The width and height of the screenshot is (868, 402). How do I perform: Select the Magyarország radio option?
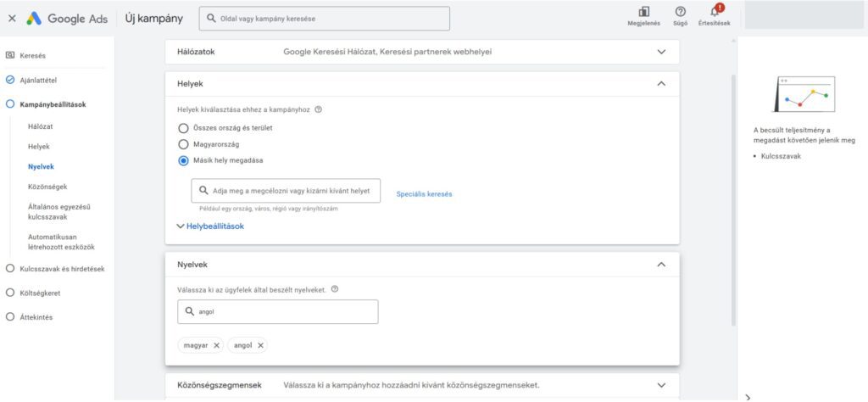182,144
